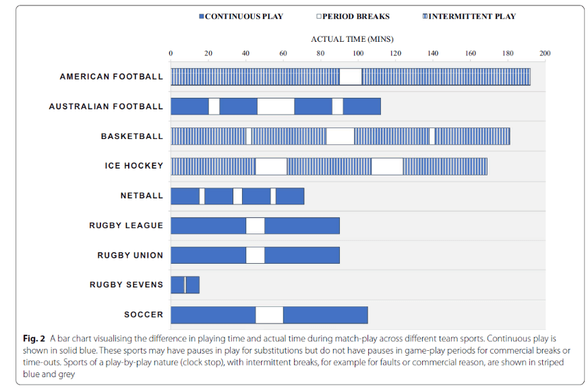Click the 100 tick label on the time axis
This screenshot has width=588, height=390.
click(357, 53)
